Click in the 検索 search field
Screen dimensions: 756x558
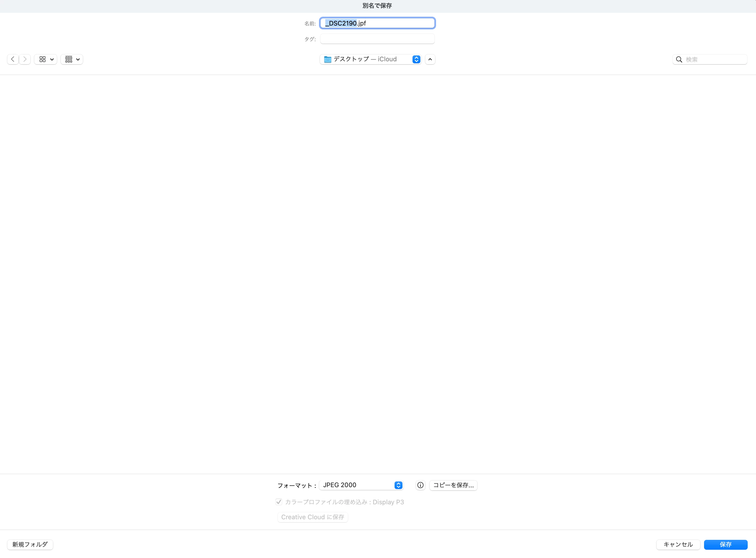coord(714,59)
